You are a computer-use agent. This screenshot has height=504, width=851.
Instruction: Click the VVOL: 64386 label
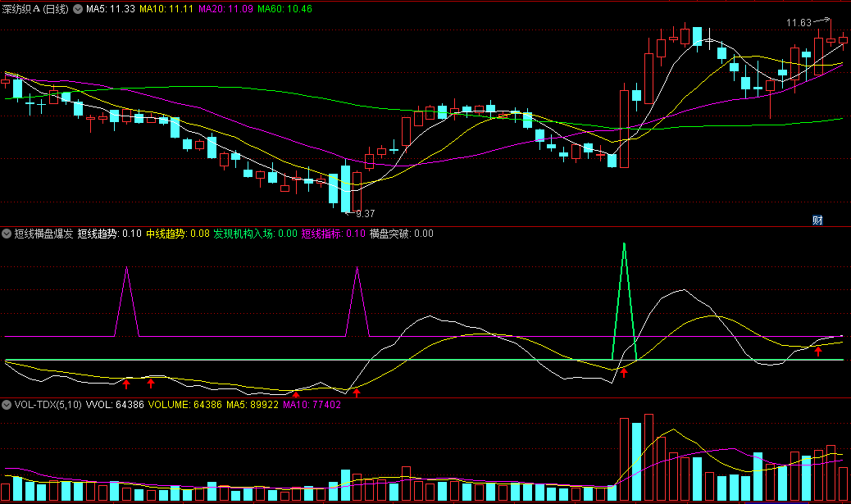point(115,405)
